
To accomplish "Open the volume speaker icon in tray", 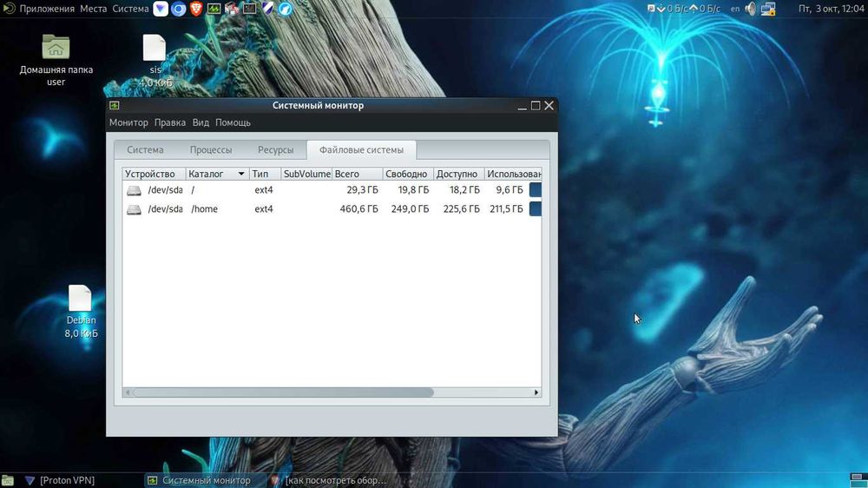I will click(x=751, y=9).
